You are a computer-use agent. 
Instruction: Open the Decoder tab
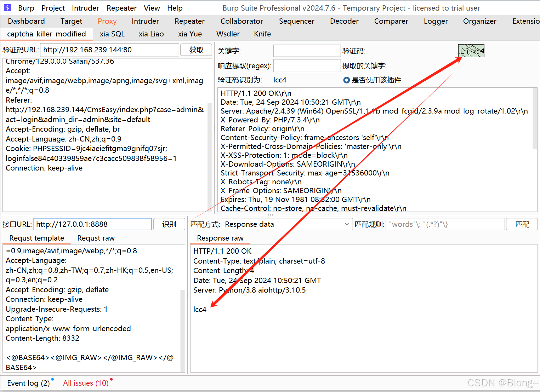[x=344, y=21]
